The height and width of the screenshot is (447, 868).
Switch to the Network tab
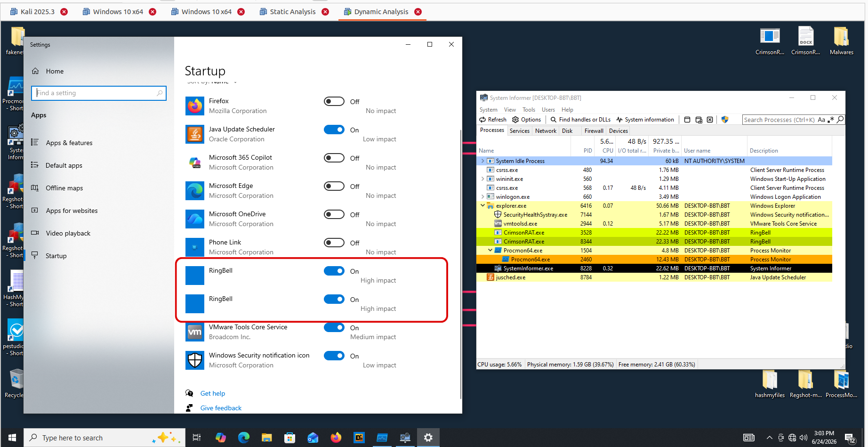[546, 131]
